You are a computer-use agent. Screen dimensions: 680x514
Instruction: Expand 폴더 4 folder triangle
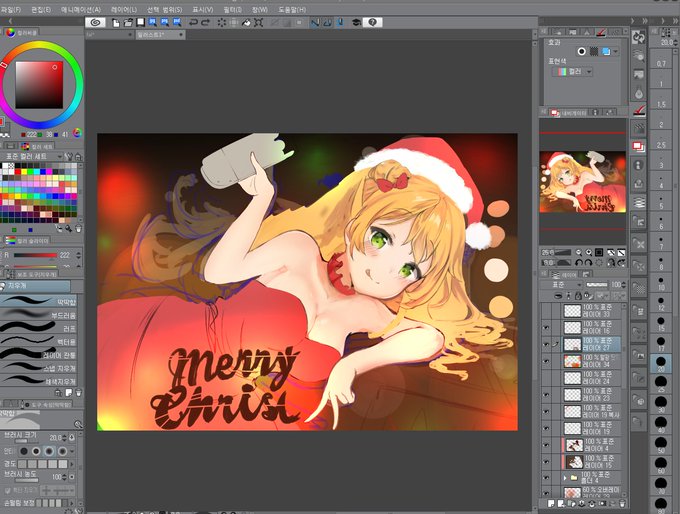[x=565, y=478]
